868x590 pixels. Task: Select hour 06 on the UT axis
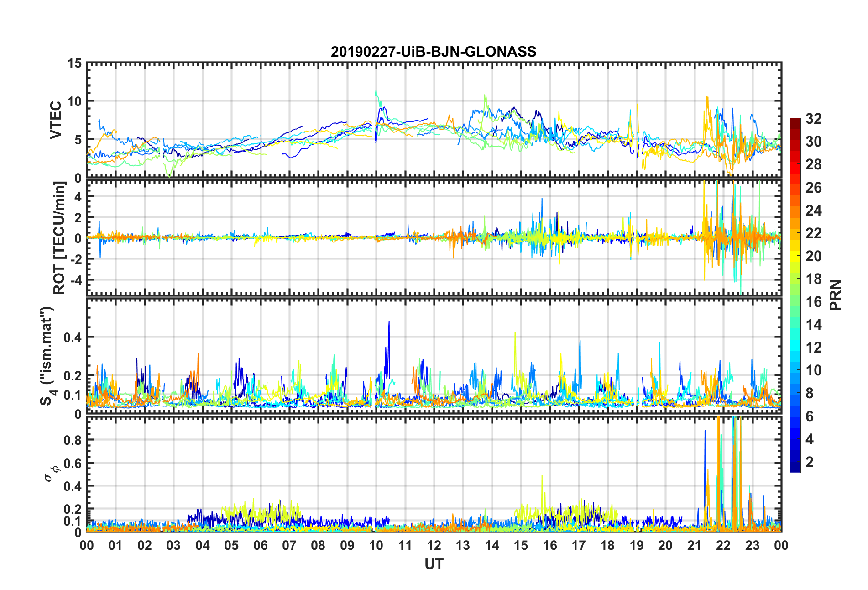[x=260, y=545]
